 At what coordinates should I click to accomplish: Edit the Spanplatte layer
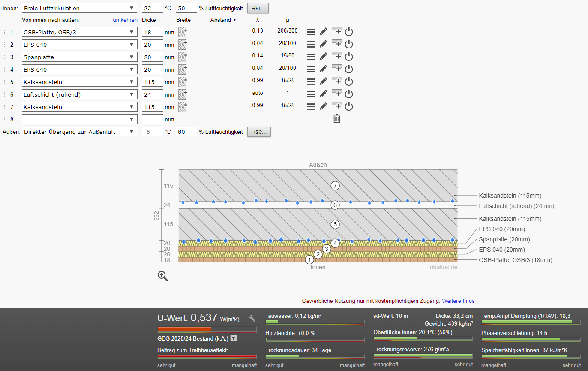(x=324, y=57)
